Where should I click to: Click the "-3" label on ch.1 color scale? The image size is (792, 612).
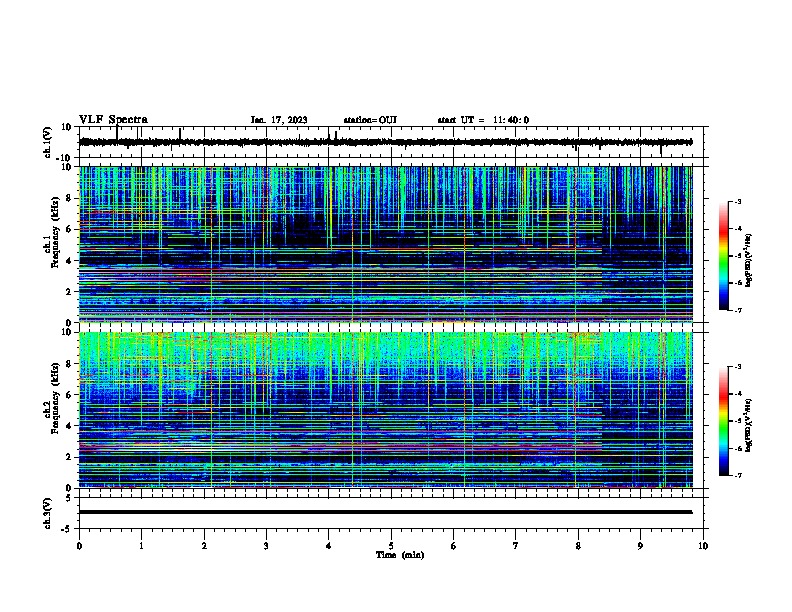coord(737,201)
